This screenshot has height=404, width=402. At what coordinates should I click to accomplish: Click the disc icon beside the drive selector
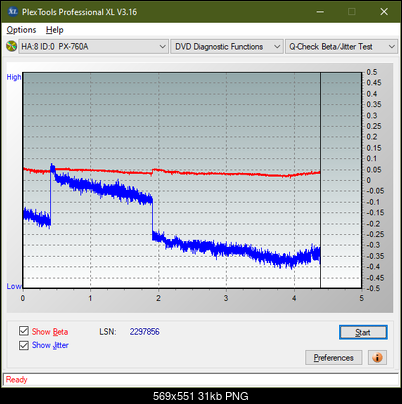[x=11, y=46]
